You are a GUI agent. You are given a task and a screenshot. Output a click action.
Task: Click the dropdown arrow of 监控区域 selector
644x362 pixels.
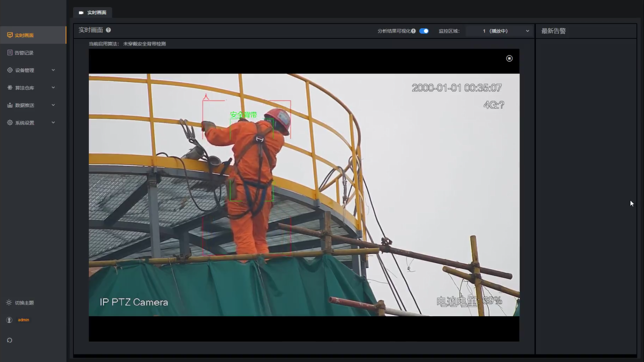pyautogui.click(x=528, y=31)
